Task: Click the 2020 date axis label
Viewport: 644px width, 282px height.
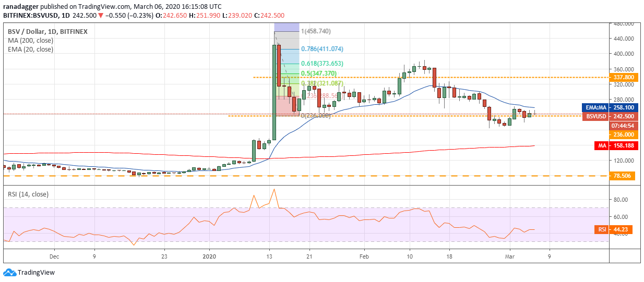Action: [209, 256]
